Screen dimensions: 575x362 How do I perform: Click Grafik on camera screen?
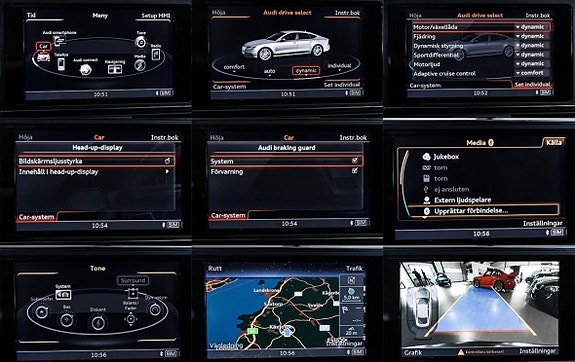[413, 353]
